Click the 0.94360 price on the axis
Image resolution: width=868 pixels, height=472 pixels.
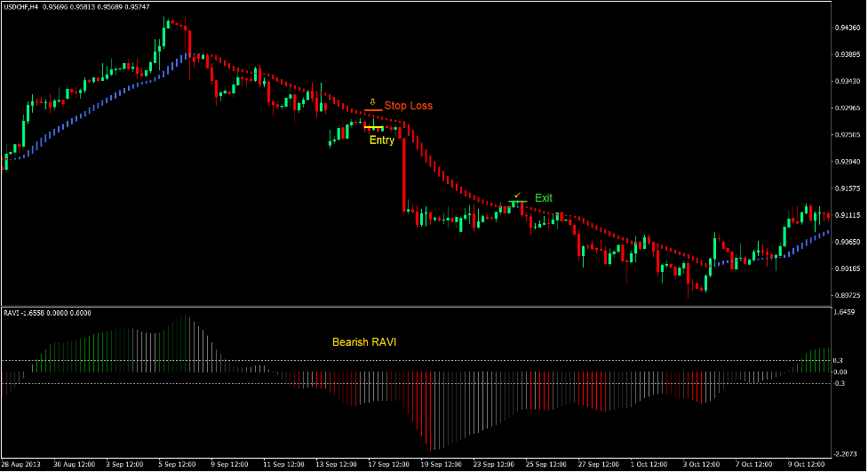coord(848,28)
